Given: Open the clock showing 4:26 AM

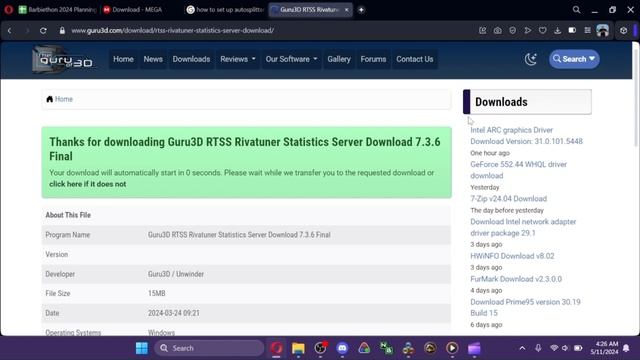Looking at the screenshot, I should click(x=604, y=348).
